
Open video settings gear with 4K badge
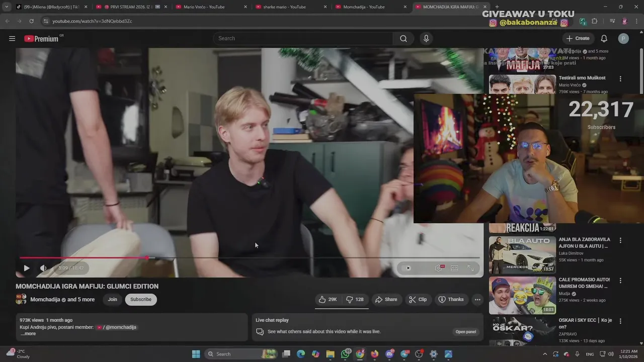coord(439,268)
